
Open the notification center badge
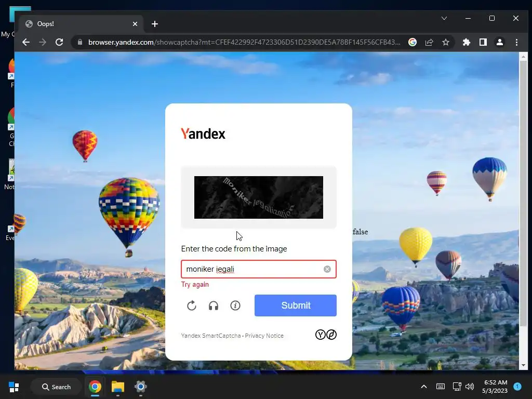517,387
